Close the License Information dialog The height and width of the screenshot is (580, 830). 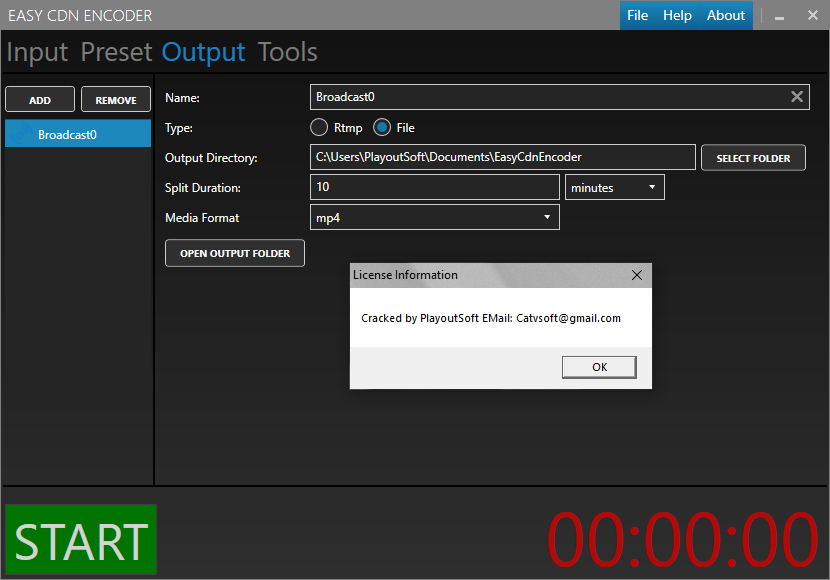point(637,275)
